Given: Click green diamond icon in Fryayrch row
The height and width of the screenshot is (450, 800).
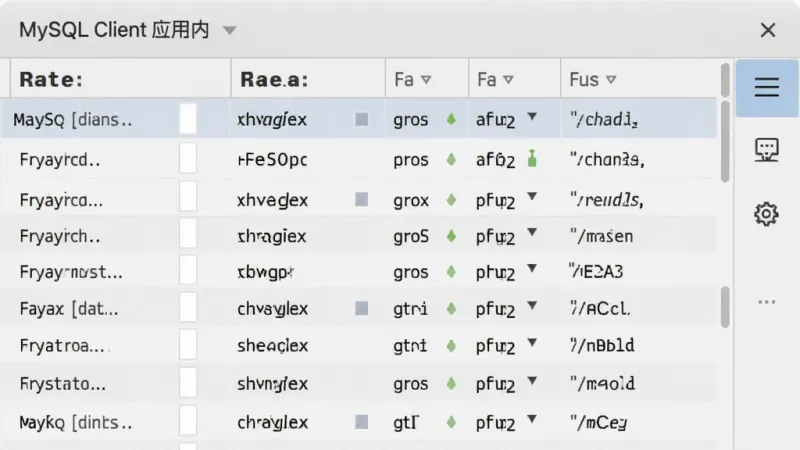Looking at the screenshot, I should pos(451,236).
